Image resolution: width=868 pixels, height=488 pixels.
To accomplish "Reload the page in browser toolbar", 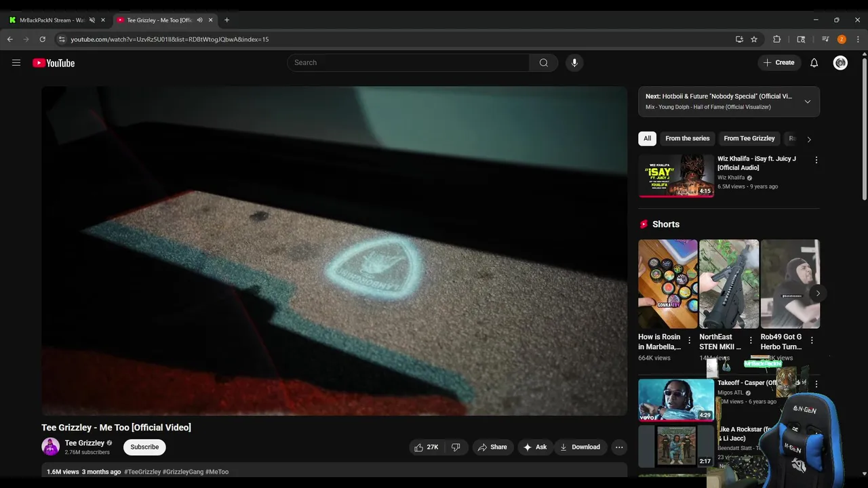I will [x=42, y=39].
